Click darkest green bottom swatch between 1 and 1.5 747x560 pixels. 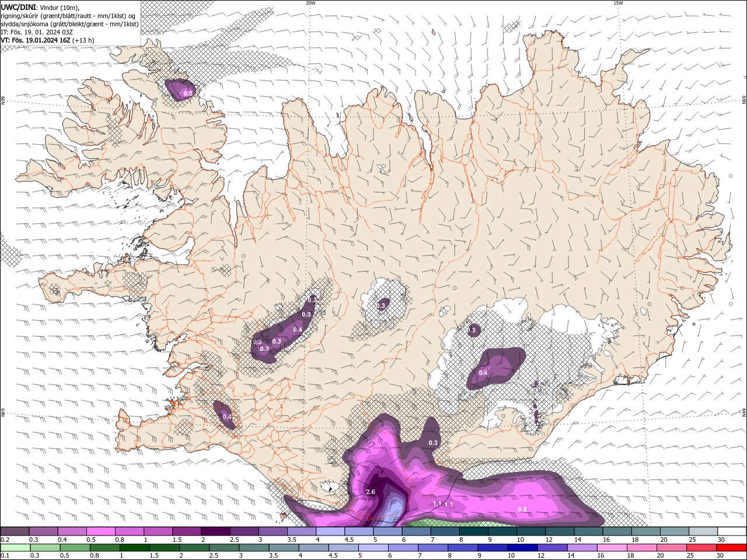(134, 548)
